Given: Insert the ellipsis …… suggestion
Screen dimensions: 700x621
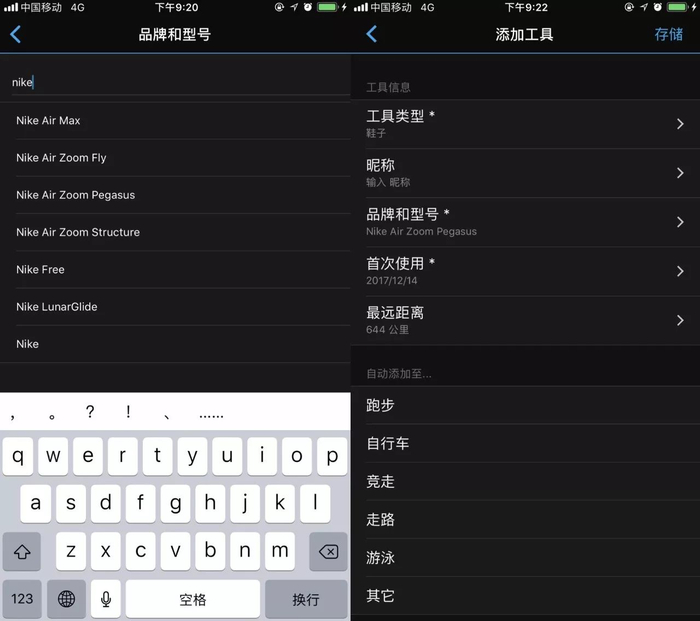Looking at the screenshot, I should pyautogui.click(x=211, y=415).
